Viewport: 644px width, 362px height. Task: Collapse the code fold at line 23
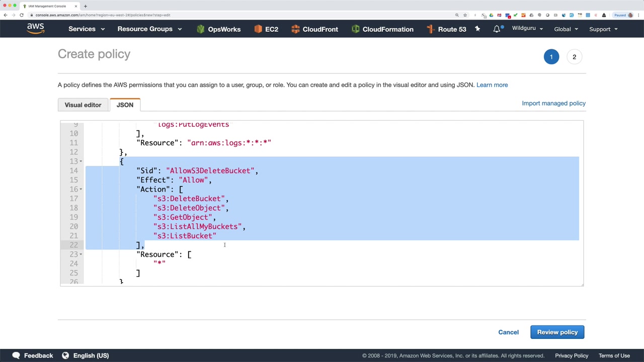pyautogui.click(x=81, y=254)
